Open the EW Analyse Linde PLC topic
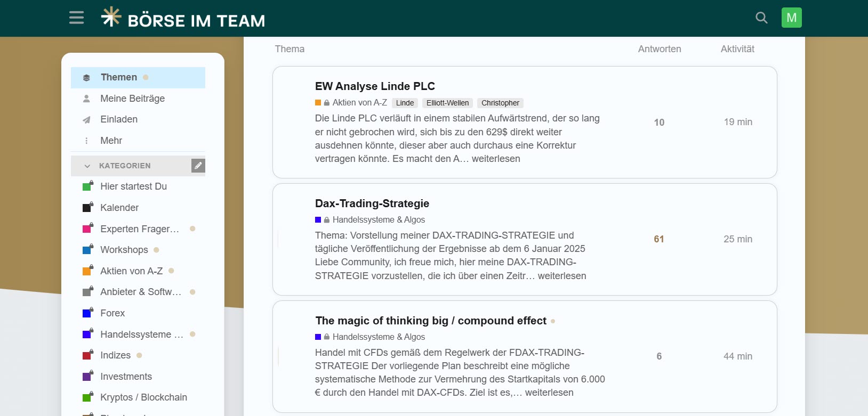Screen dimensions: 868x416 (375, 86)
